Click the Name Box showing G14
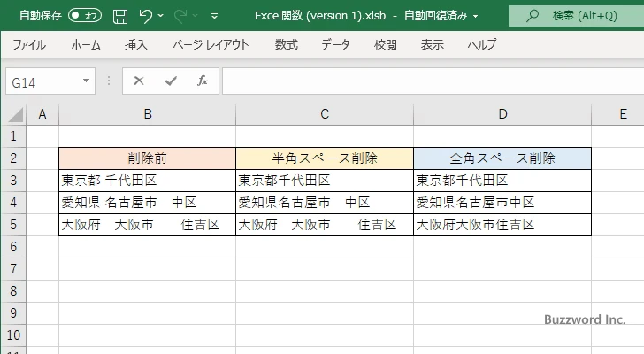644x354 pixels. click(x=42, y=81)
